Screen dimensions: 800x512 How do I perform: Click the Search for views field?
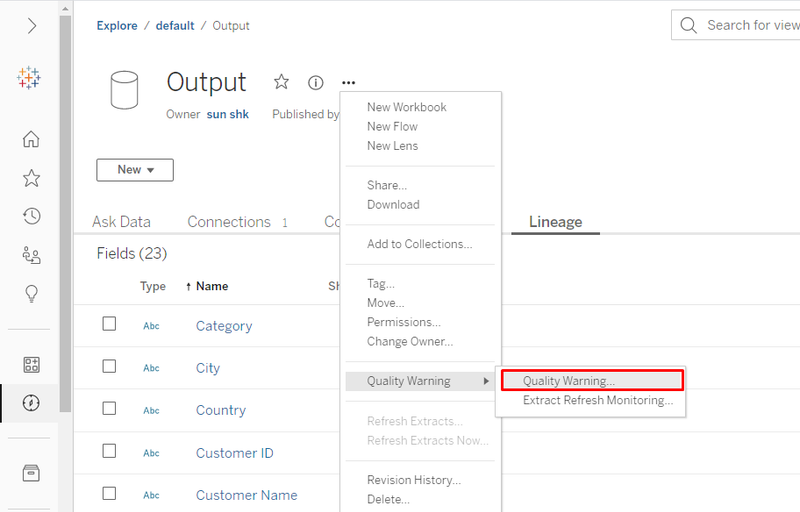pyautogui.click(x=750, y=25)
